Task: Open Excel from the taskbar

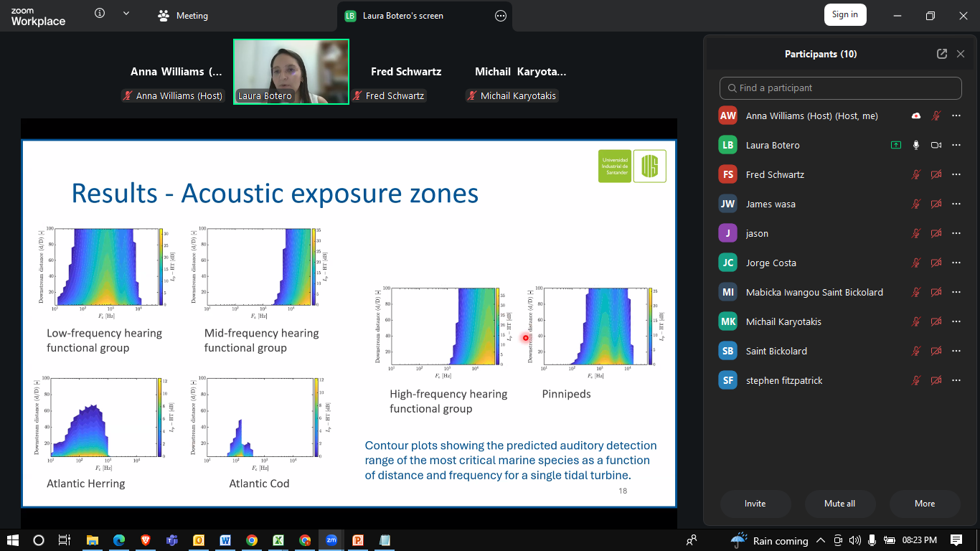Action: pyautogui.click(x=278, y=540)
